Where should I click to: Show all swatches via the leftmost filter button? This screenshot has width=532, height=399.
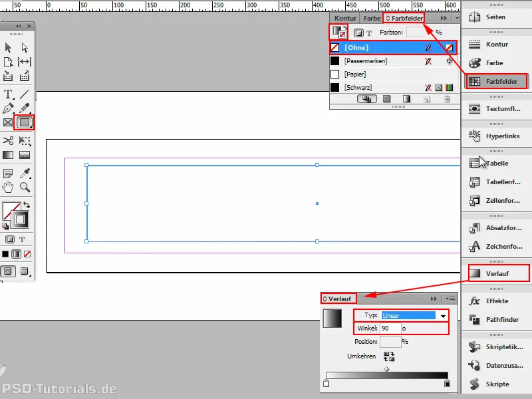pyautogui.click(x=366, y=99)
